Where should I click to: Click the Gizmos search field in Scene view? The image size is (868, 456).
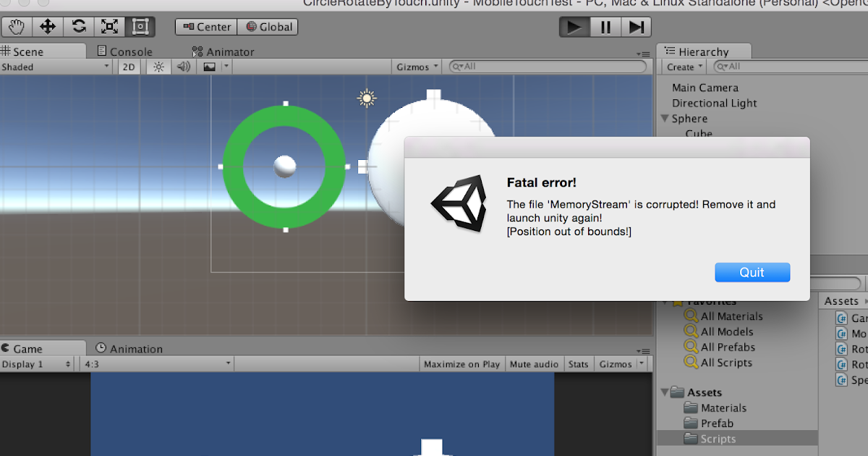coord(548,66)
